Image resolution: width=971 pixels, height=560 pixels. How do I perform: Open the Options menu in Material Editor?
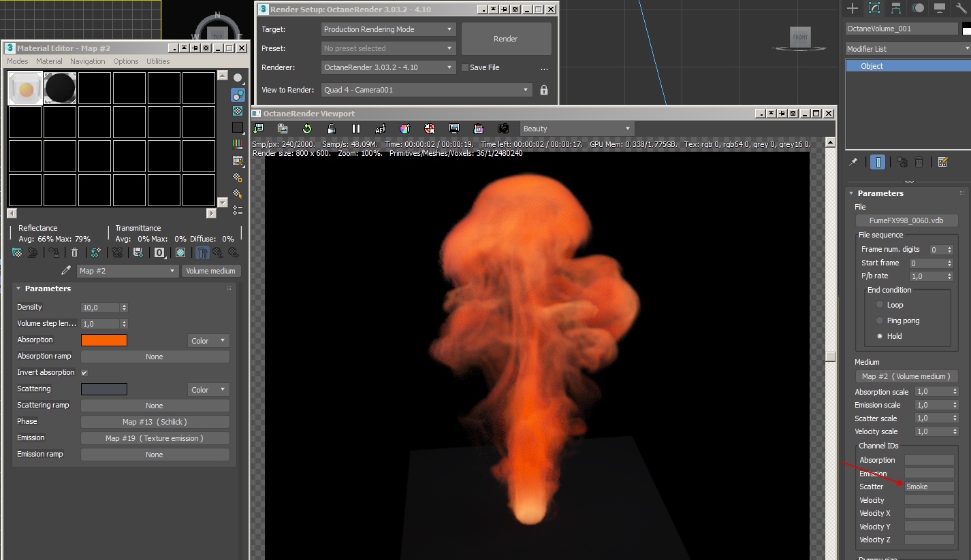coord(126,61)
